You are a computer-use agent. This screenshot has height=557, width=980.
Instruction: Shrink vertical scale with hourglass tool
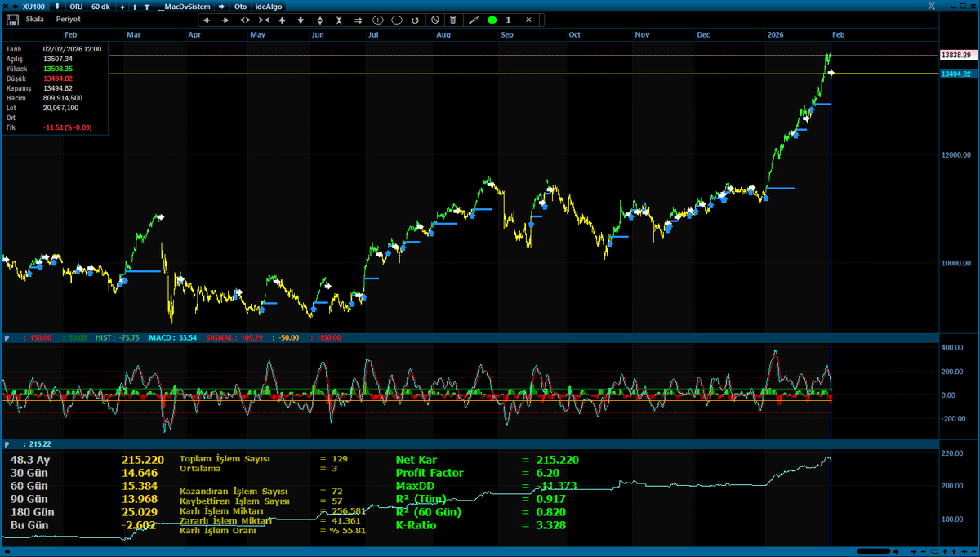[339, 20]
